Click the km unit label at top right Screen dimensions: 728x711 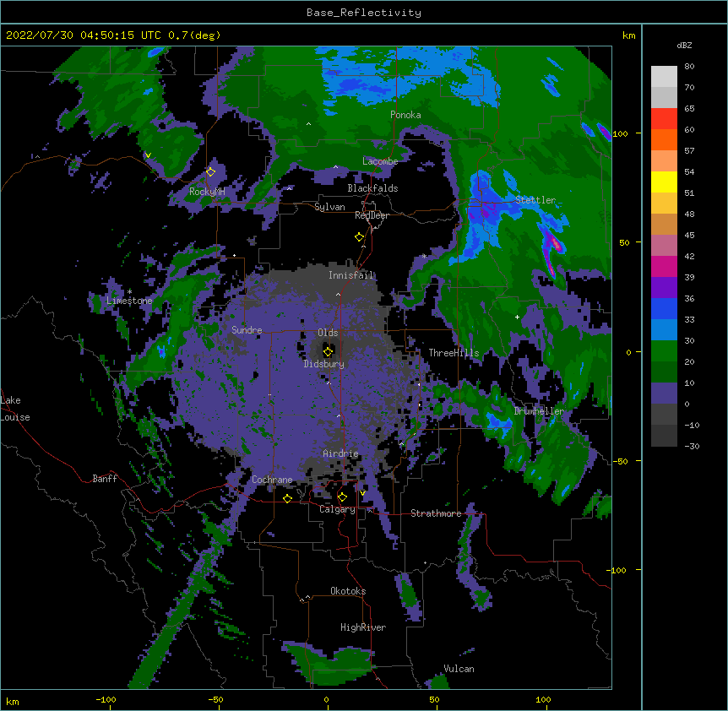[629, 35]
